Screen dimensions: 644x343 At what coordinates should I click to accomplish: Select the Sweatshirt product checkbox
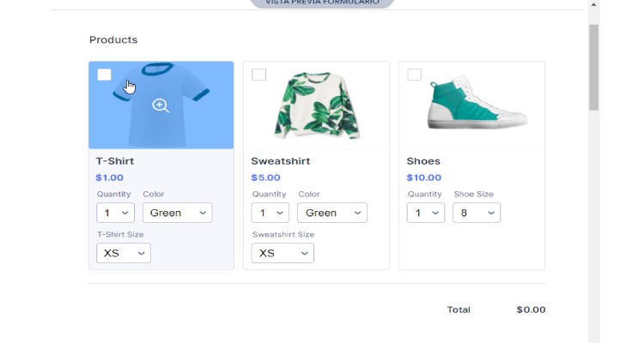[259, 75]
